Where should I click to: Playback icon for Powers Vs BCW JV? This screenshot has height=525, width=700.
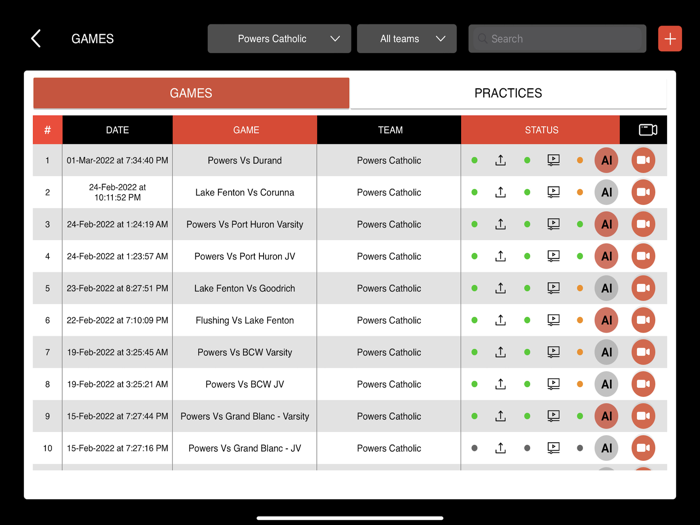(x=554, y=384)
